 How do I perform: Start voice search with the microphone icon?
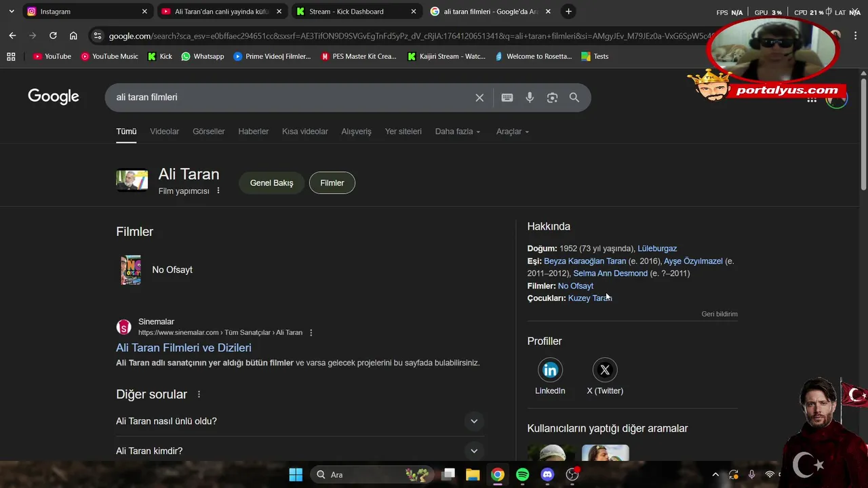530,98
